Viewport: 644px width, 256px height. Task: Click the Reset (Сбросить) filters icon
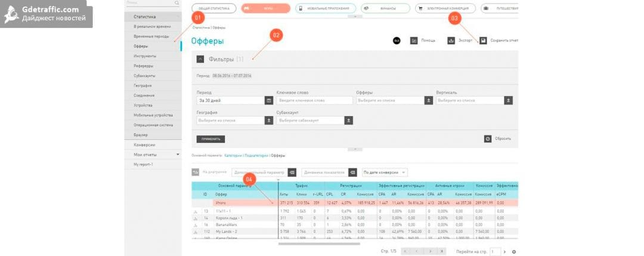point(488,138)
